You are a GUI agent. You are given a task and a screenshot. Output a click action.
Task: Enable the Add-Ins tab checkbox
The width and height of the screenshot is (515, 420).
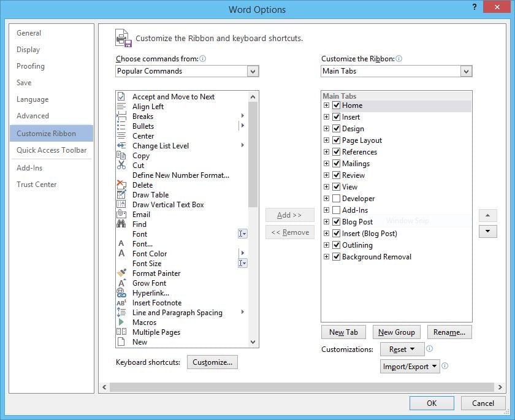[337, 210]
